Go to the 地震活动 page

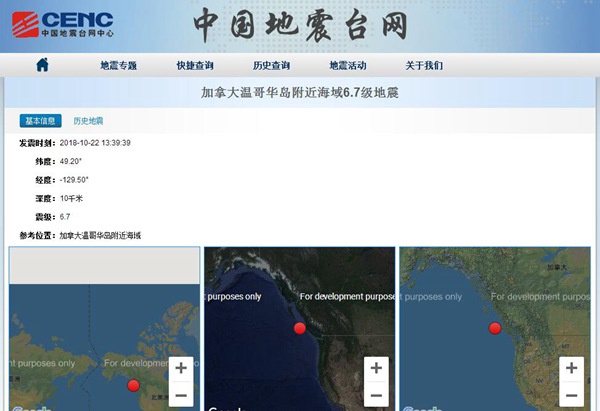347,66
